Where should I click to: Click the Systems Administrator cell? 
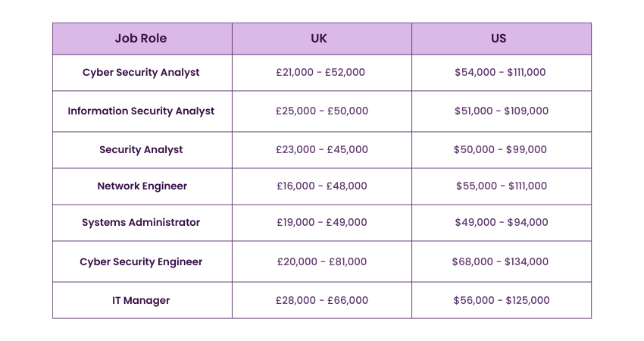pos(141,222)
